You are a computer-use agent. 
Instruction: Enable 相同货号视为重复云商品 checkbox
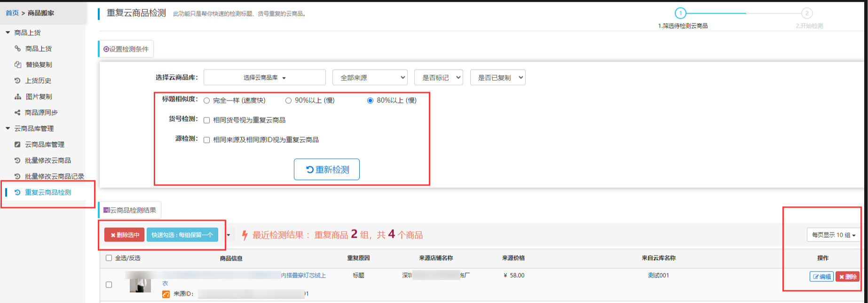coord(206,120)
